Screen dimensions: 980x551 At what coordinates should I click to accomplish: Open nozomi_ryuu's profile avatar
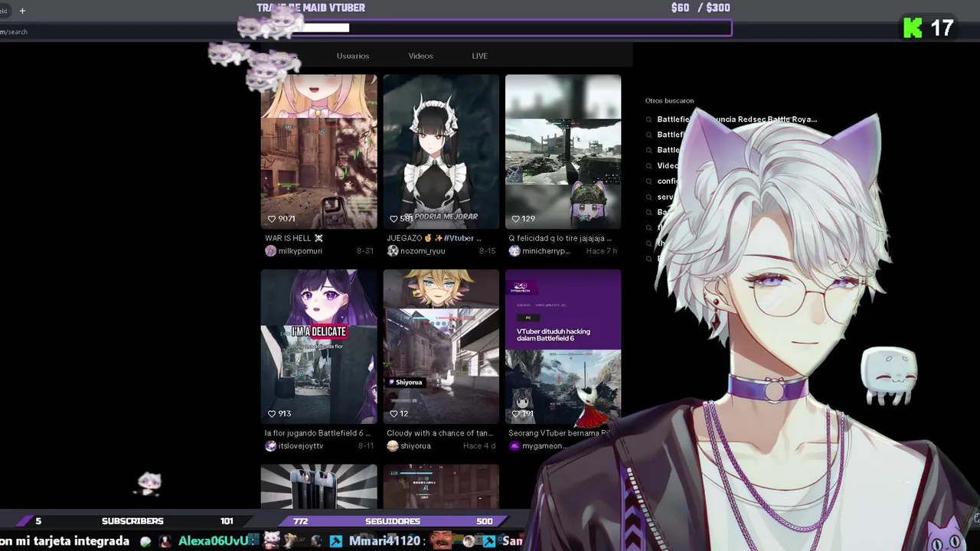point(393,251)
